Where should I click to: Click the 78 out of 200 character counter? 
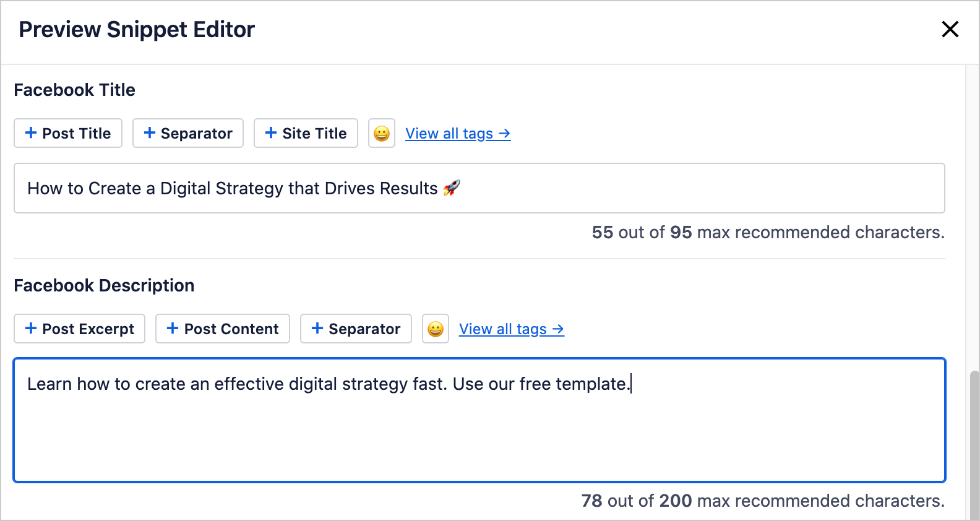[763, 501]
